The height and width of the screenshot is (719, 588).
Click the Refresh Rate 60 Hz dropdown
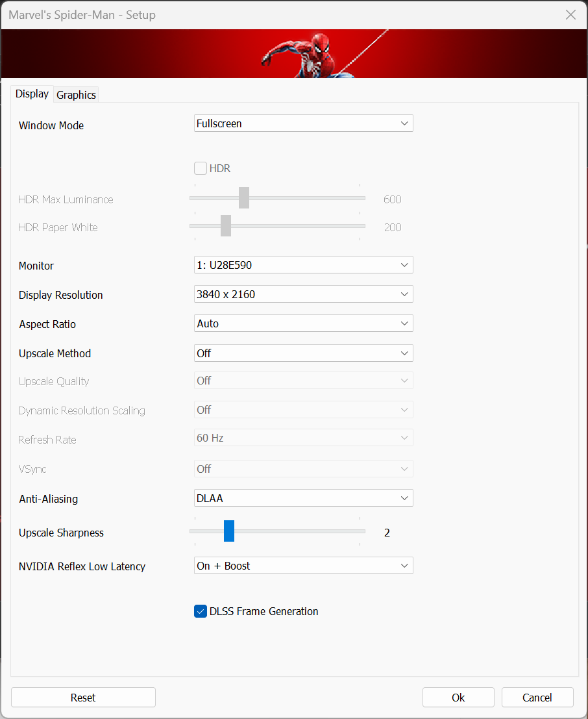coord(303,438)
